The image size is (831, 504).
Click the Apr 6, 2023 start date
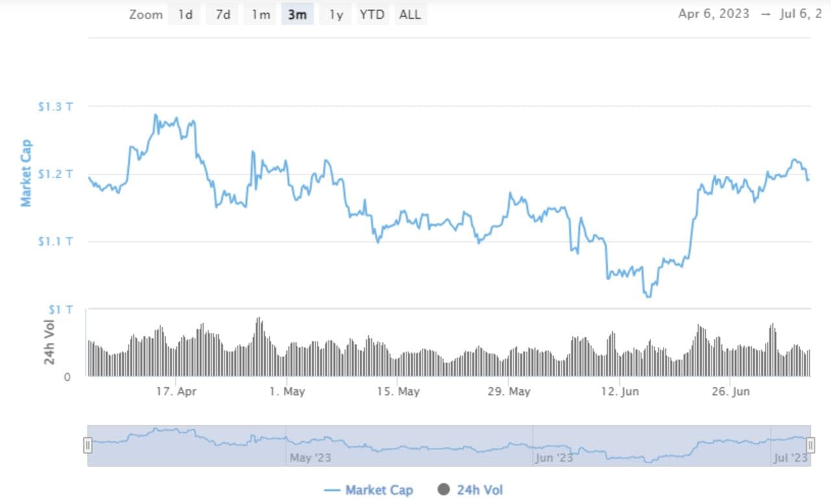pyautogui.click(x=713, y=14)
